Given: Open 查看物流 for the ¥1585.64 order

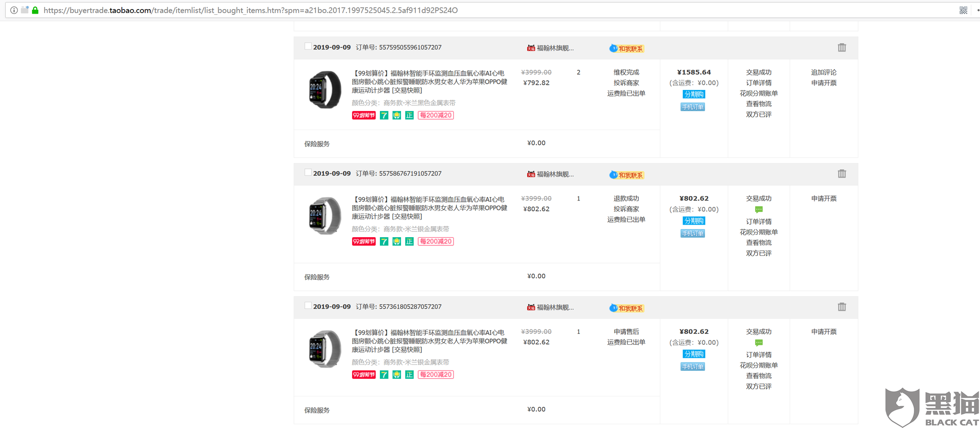Looking at the screenshot, I should click(x=758, y=104).
